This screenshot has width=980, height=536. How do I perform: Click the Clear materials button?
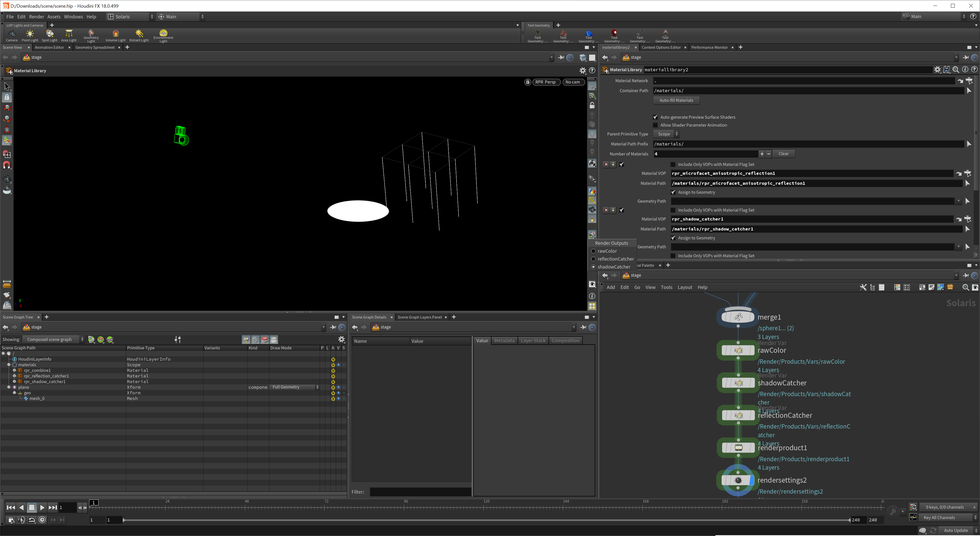(x=783, y=154)
